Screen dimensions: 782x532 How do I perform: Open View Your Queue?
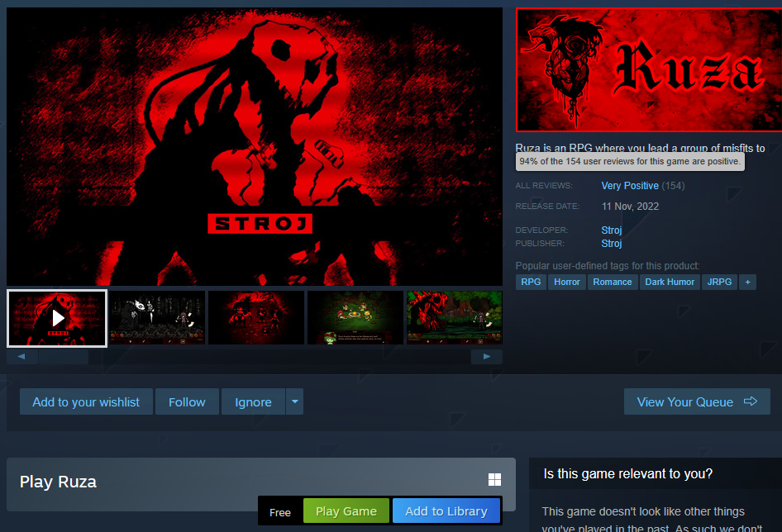point(697,401)
